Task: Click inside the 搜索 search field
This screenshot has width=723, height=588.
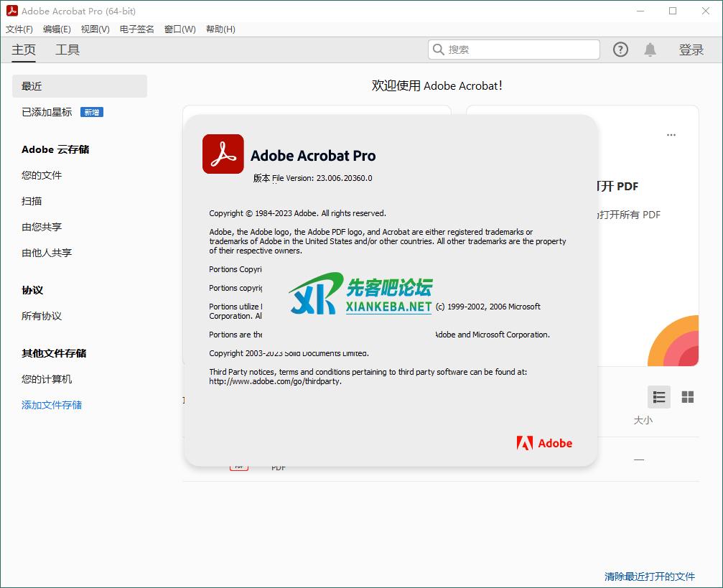Action: pyautogui.click(x=521, y=50)
